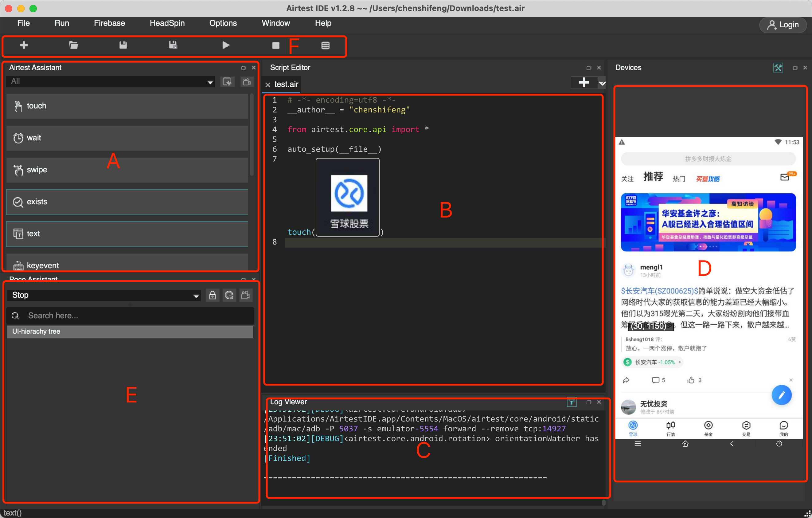Expand the dropdown arrow beside the new tab plus
The width and height of the screenshot is (812, 518).
(x=602, y=83)
